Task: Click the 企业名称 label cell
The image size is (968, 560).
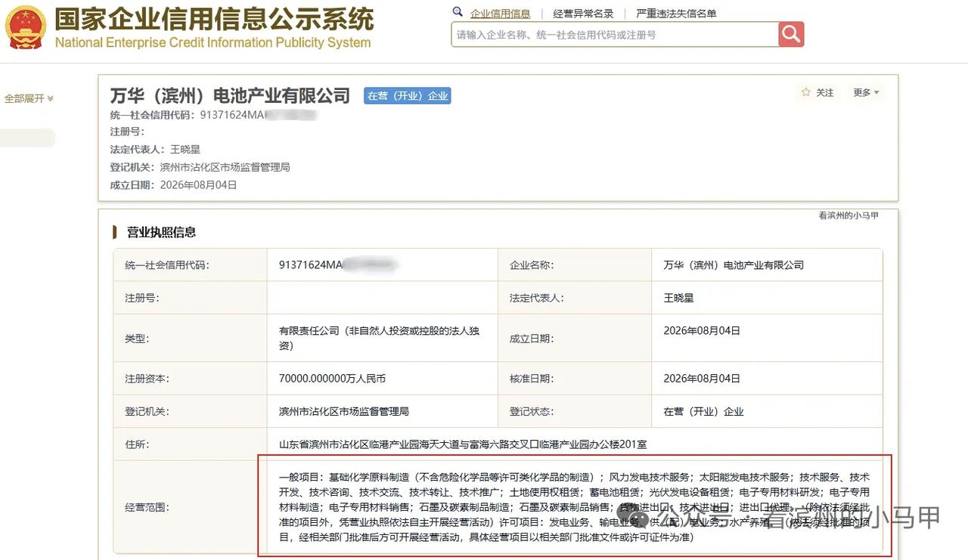Action: (x=574, y=265)
